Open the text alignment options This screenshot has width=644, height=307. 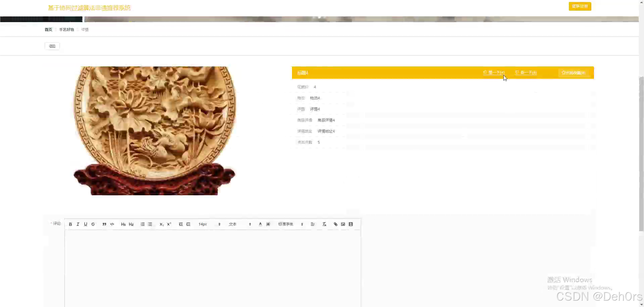pos(312,224)
